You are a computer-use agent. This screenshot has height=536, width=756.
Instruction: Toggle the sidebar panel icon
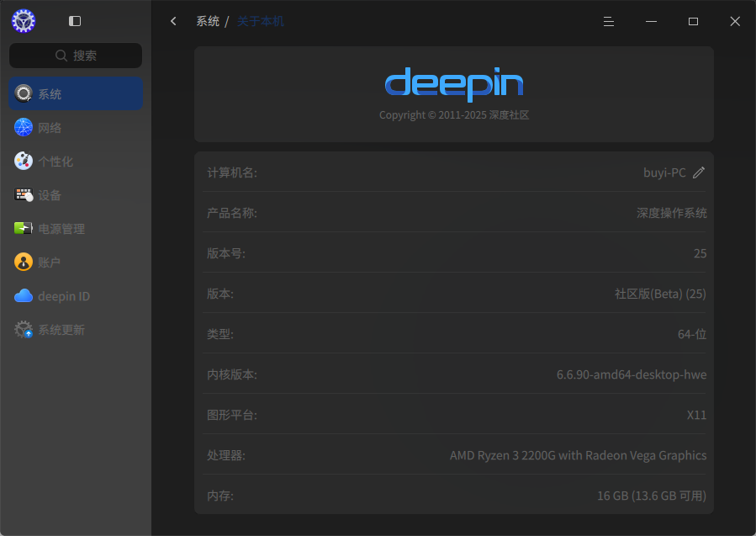point(75,21)
